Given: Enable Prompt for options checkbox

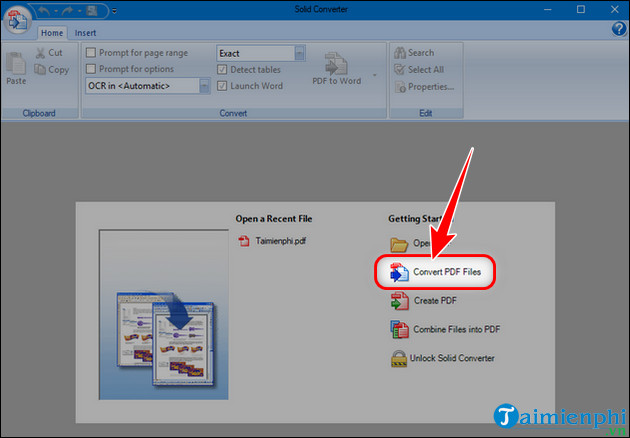Looking at the screenshot, I should pos(91,69).
